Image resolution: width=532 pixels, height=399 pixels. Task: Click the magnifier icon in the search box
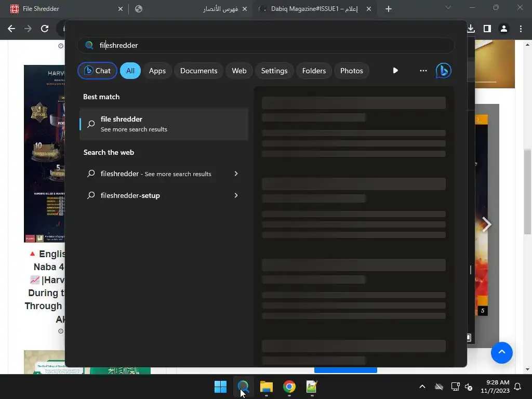(x=89, y=45)
